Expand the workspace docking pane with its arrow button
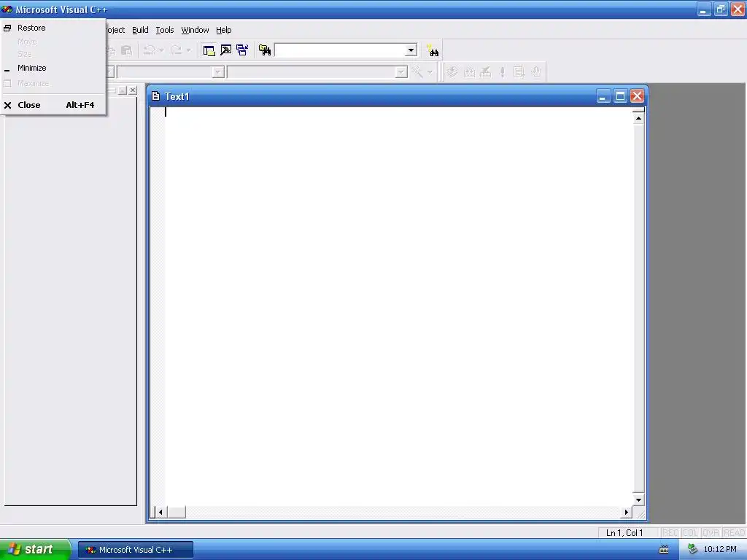747x560 pixels. coord(123,90)
